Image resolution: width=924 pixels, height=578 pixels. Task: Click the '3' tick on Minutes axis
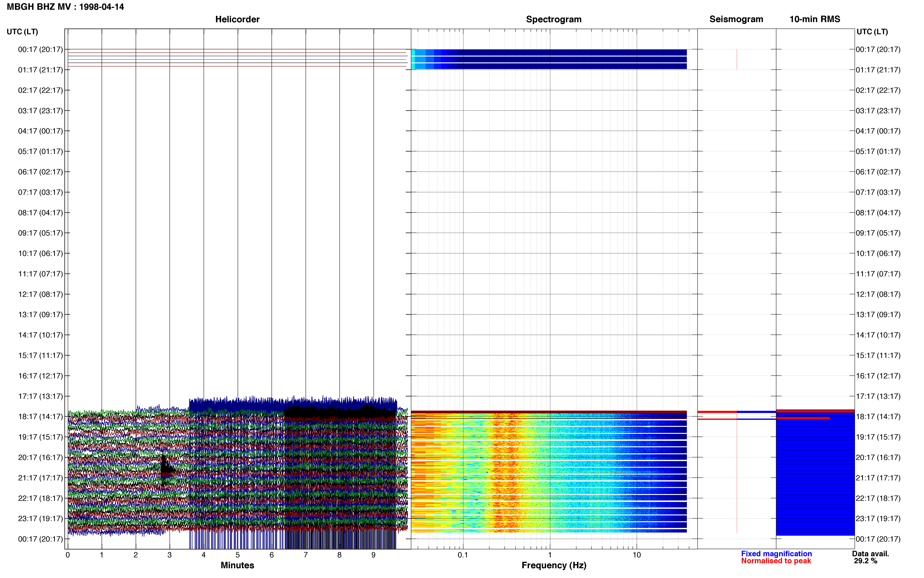pos(170,555)
